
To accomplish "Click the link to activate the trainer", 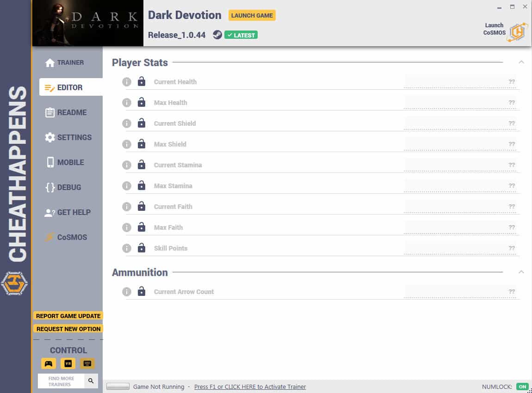I will point(250,387).
